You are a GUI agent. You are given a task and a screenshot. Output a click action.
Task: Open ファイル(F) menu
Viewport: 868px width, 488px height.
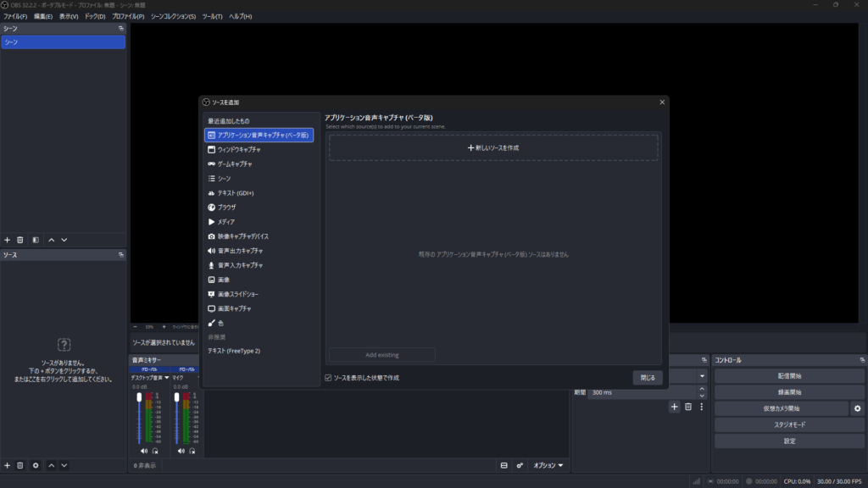point(15,17)
